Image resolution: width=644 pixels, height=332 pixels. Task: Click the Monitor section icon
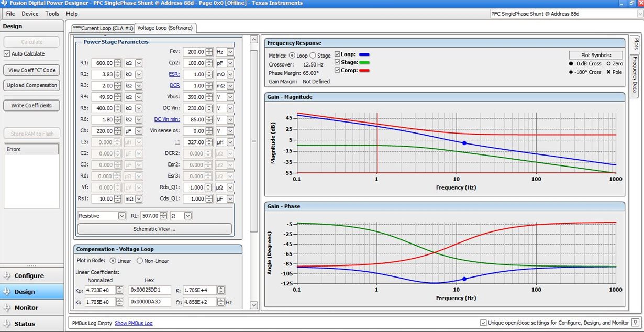8,308
